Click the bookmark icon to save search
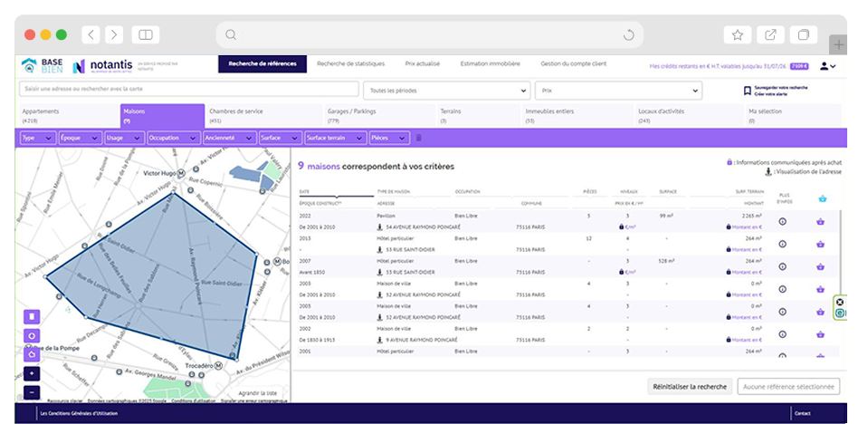Screen dimensions: 868x424 [x=748, y=91]
